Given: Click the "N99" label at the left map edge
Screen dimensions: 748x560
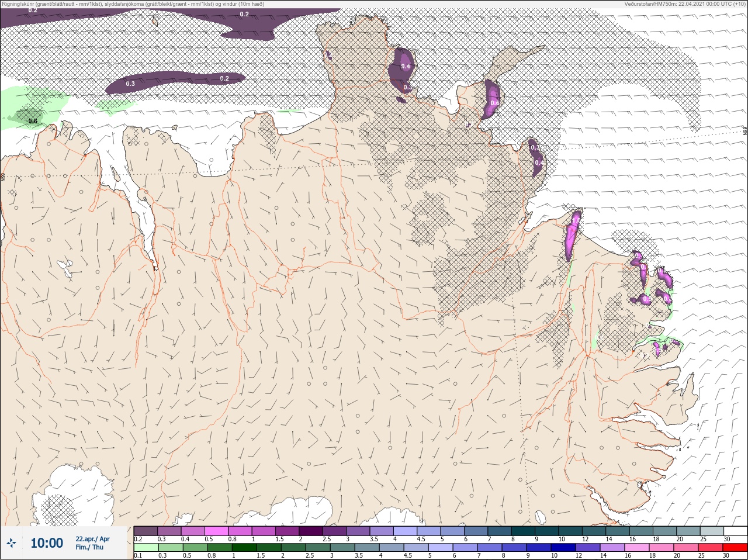Looking at the screenshot, I should pyautogui.click(x=3, y=176).
